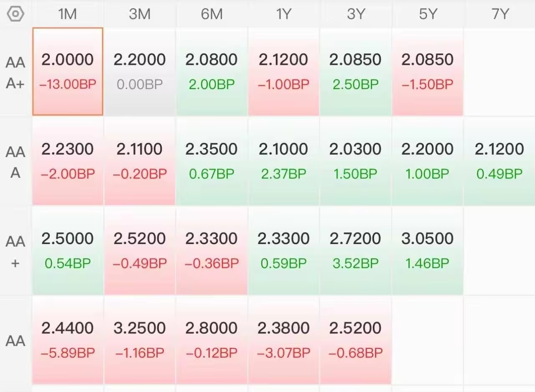Open AA+ 3Y cell with 3.52BP
Screen dimensions: 535x392
click(356, 250)
